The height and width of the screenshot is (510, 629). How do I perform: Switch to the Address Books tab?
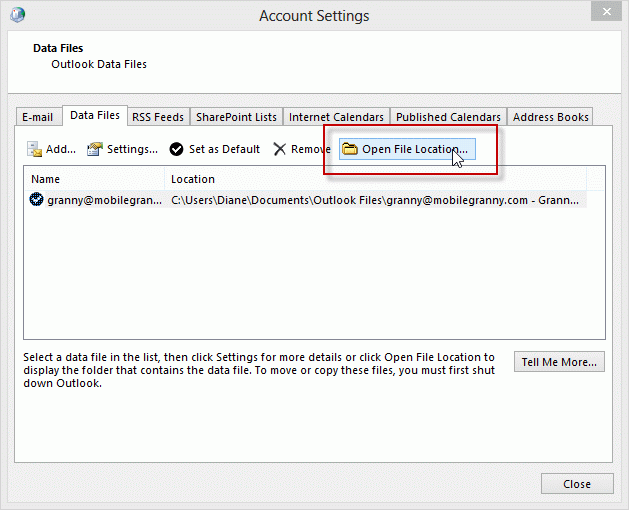[x=550, y=117]
